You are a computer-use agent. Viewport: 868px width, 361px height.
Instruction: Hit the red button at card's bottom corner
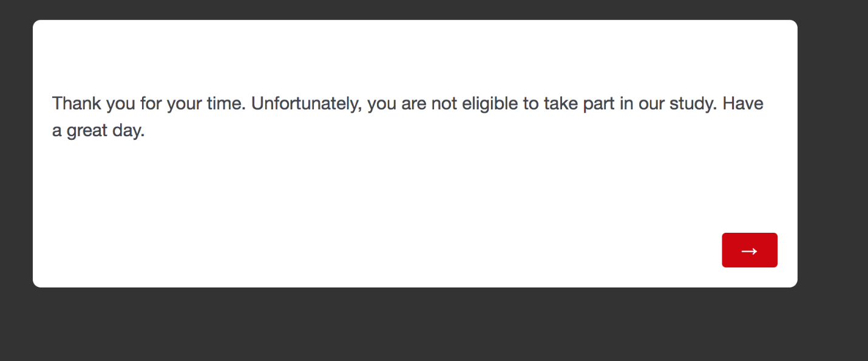[749, 250]
